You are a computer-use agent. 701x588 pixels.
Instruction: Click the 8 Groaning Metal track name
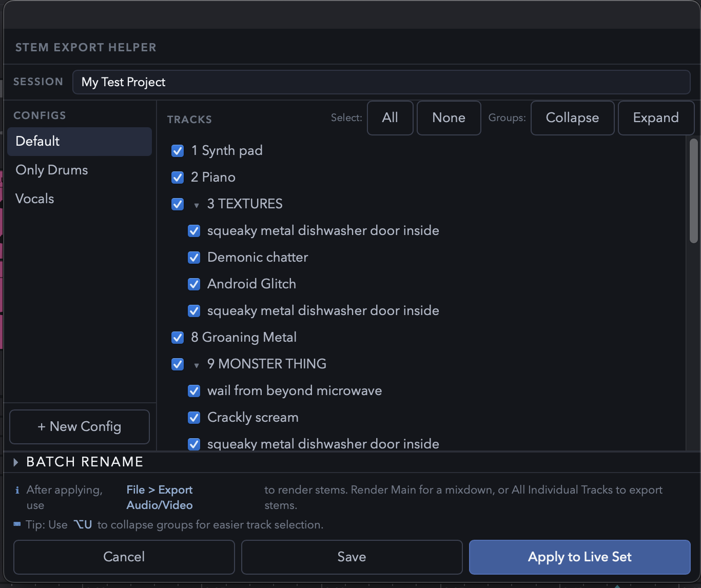tap(244, 338)
